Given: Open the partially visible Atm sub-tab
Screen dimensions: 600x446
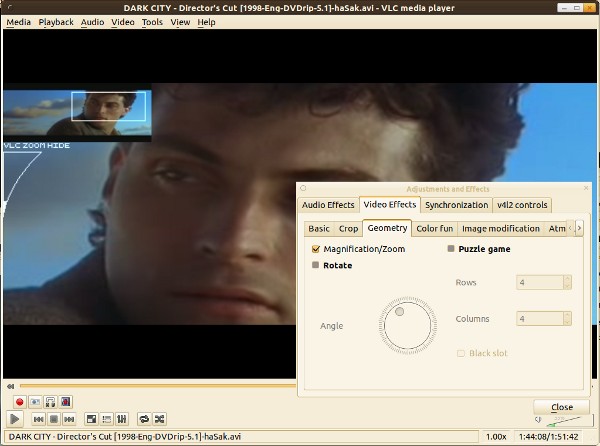Looking at the screenshot, I should [x=556, y=229].
